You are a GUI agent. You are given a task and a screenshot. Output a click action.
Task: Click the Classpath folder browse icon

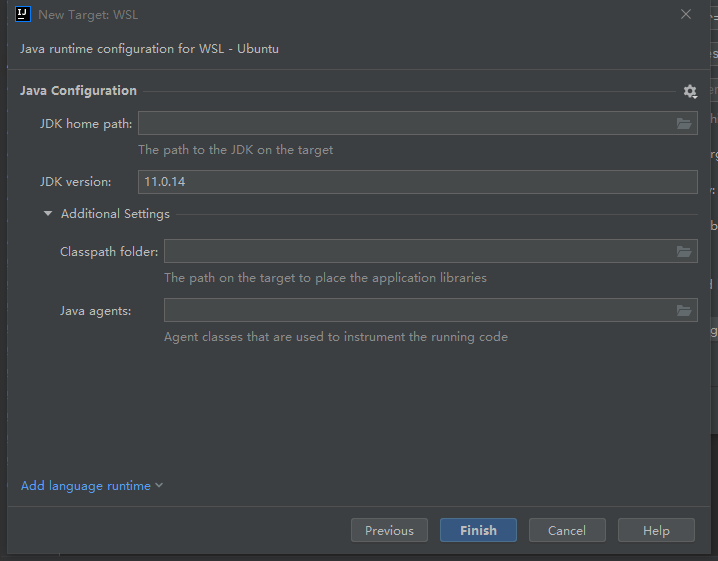coord(684,251)
